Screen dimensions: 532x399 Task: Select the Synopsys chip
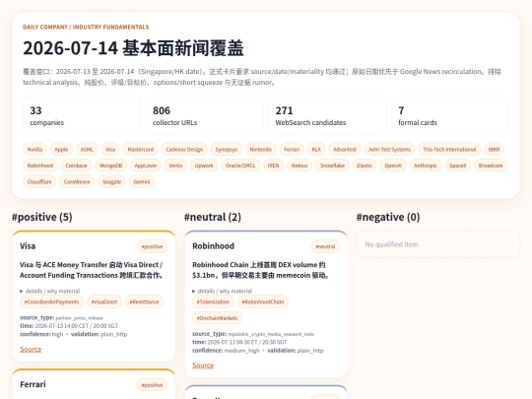[x=227, y=150]
